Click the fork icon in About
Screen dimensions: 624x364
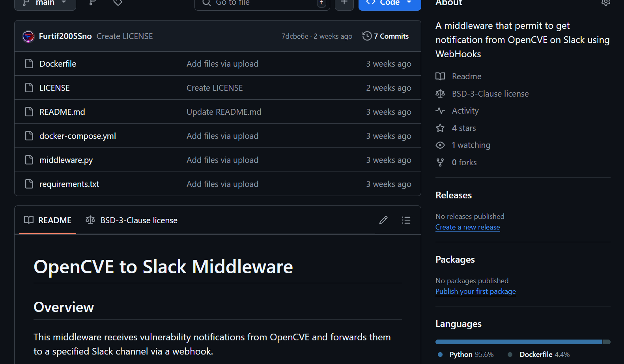click(440, 162)
